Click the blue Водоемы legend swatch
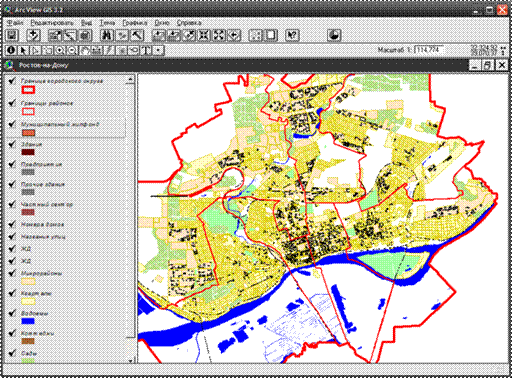Viewport: 512px width, 378px height. 28,321
